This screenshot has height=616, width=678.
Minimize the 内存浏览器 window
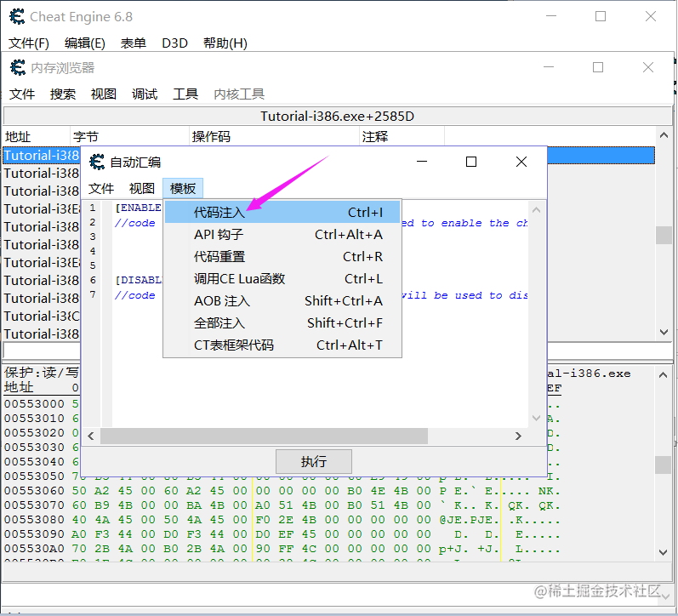pyautogui.click(x=549, y=67)
